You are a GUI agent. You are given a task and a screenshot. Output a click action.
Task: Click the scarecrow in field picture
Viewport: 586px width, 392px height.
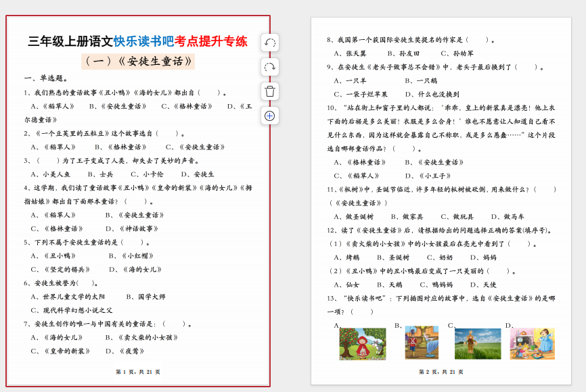coord(478,343)
